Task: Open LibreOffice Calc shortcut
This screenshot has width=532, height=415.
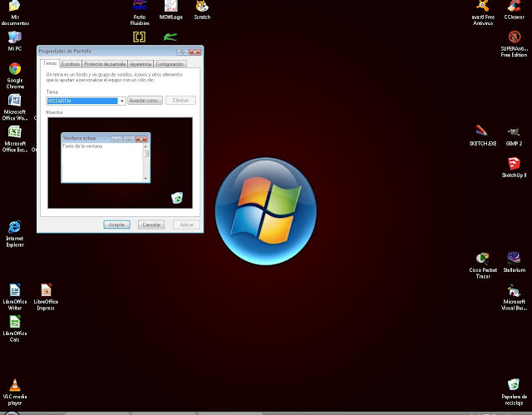Action: [15, 329]
